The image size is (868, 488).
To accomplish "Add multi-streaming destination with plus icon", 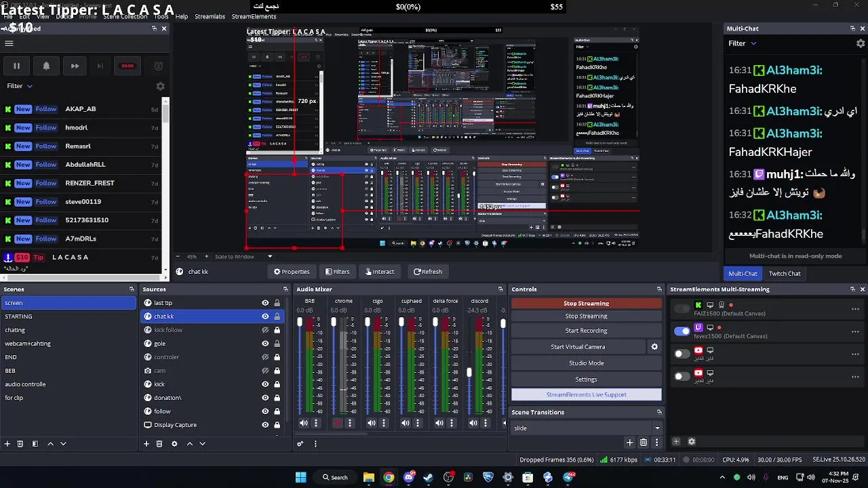I will click(676, 441).
